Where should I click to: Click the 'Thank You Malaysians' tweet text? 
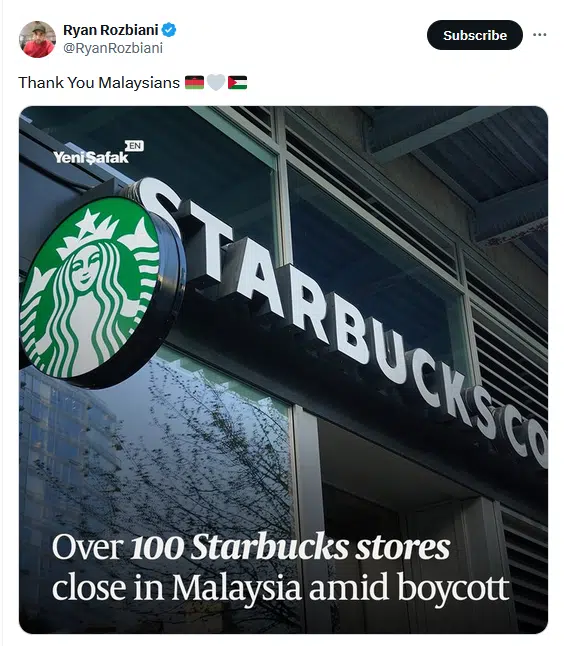coord(99,82)
